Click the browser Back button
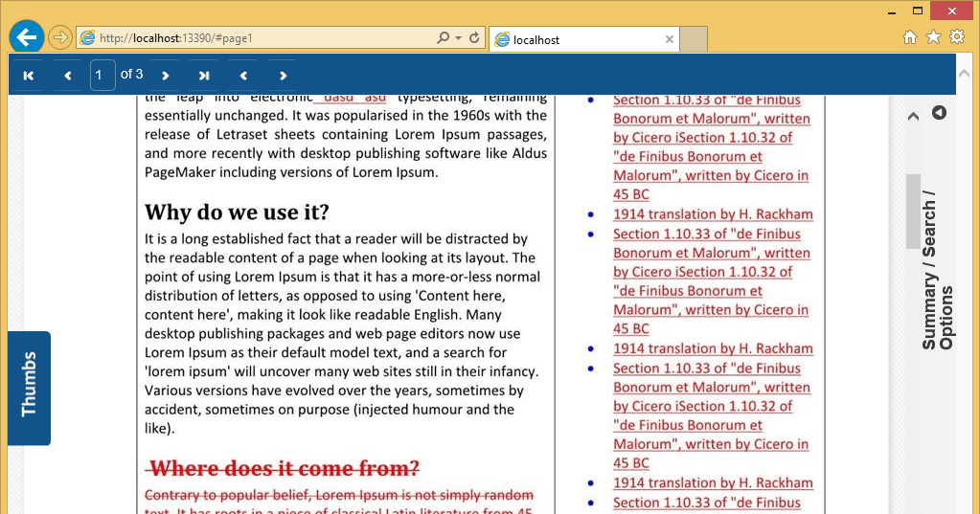Screen dimensions: 980x514 27,38
